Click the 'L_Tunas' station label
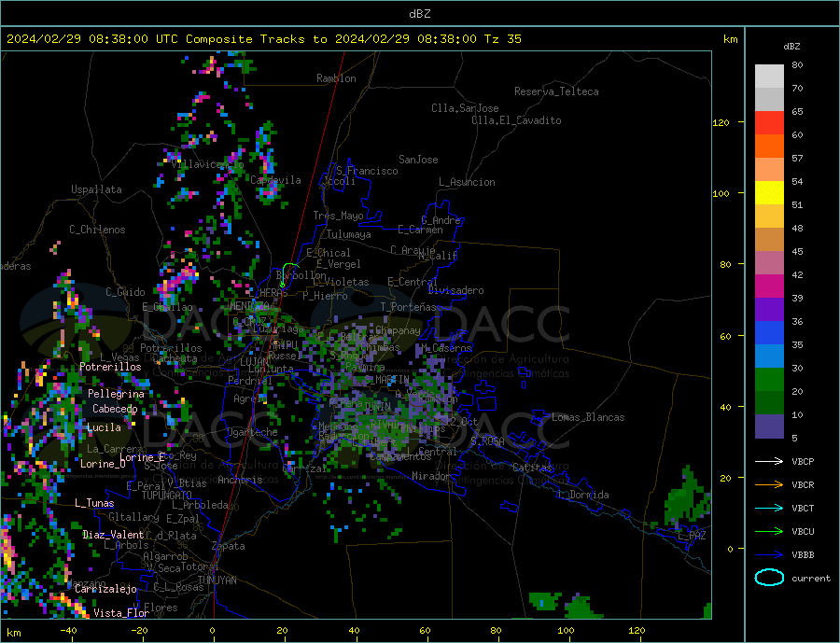 click(94, 503)
